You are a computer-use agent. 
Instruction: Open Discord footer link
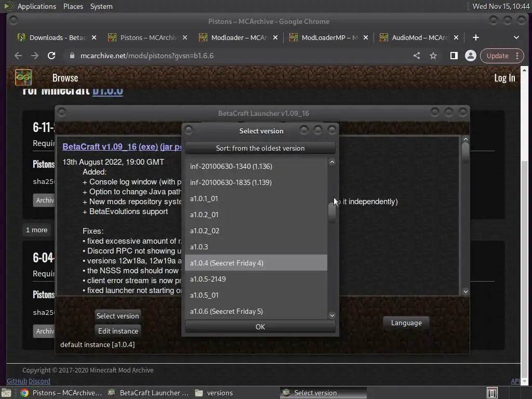point(39,381)
